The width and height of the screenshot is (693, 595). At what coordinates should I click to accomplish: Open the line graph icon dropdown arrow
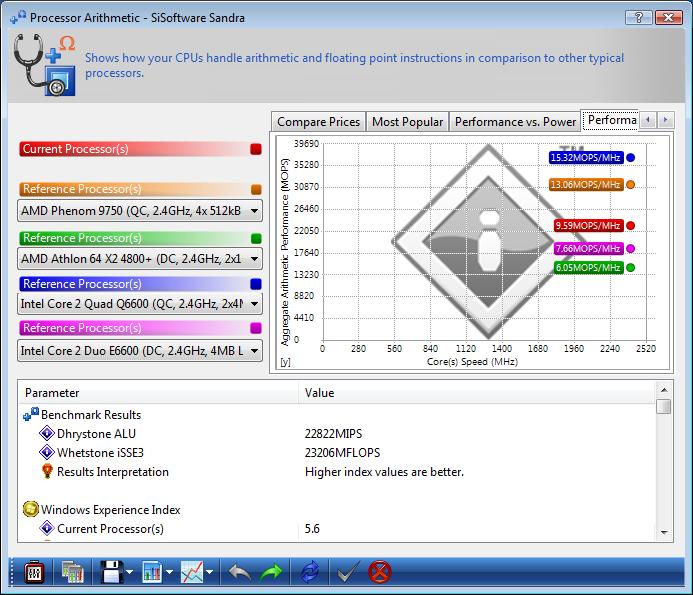(209, 572)
